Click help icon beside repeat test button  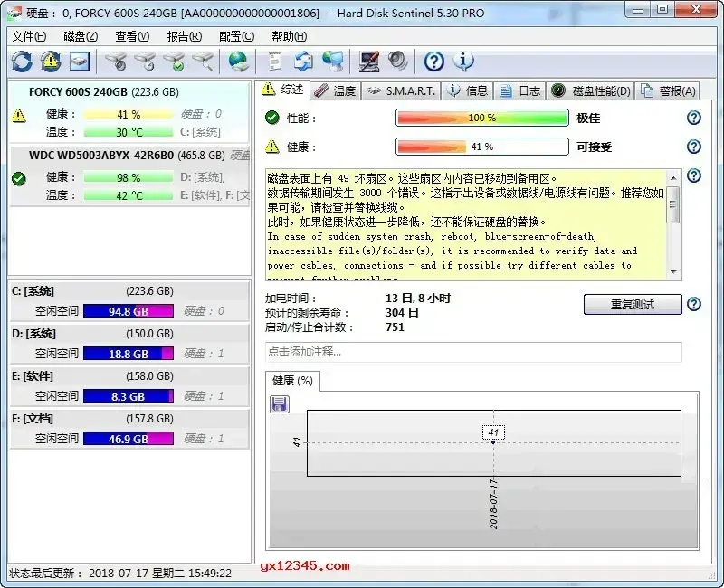(x=694, y=304)
